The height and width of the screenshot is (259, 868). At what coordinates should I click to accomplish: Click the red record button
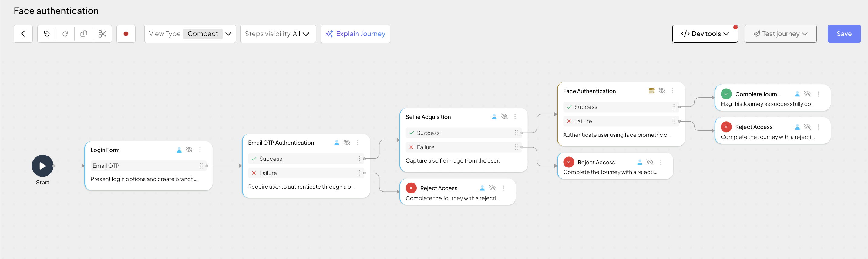pyautogui.click(x=126, y=34)
